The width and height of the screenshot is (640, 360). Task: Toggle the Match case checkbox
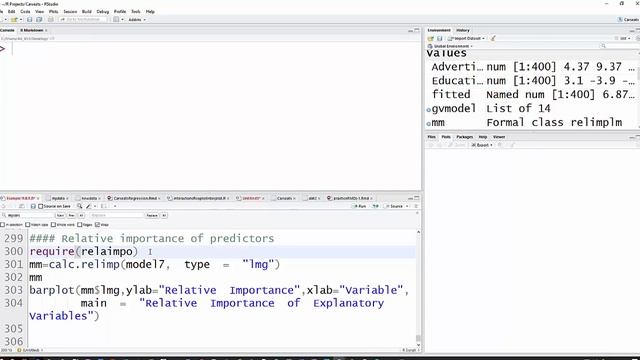(28, 224)
